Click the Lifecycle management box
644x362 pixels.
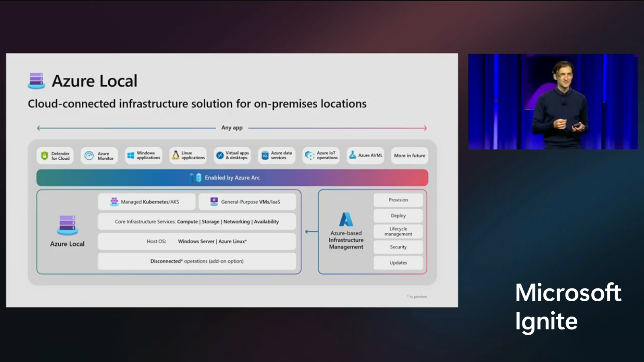tap(398, 231)
